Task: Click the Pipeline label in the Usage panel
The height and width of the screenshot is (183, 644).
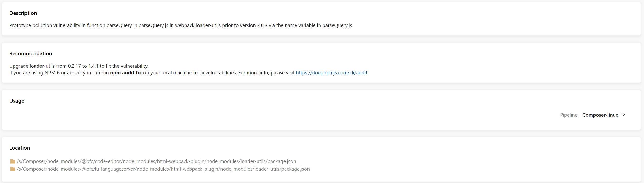Action: [x=569, y=115]
